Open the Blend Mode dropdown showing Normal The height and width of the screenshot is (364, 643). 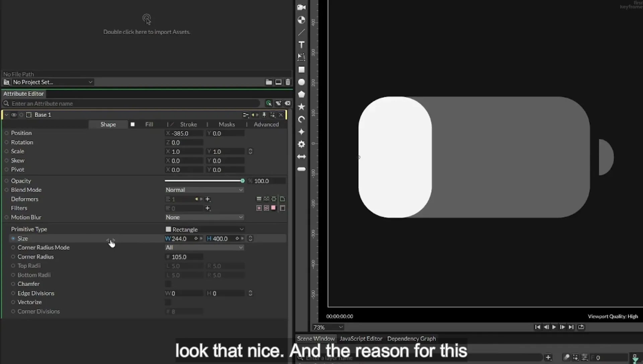[x=204, y=190]
